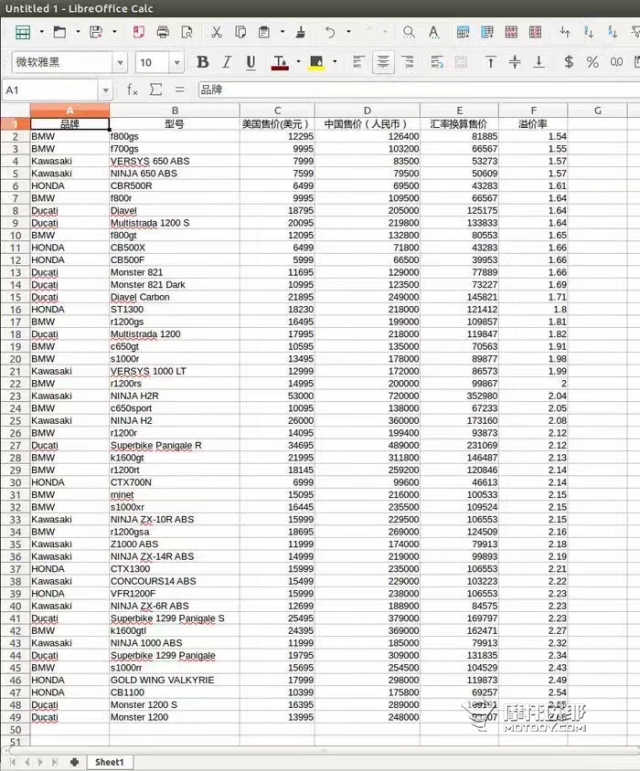Toggle Align Left
This screenshot has width=640, height=771.
(358, 62)
